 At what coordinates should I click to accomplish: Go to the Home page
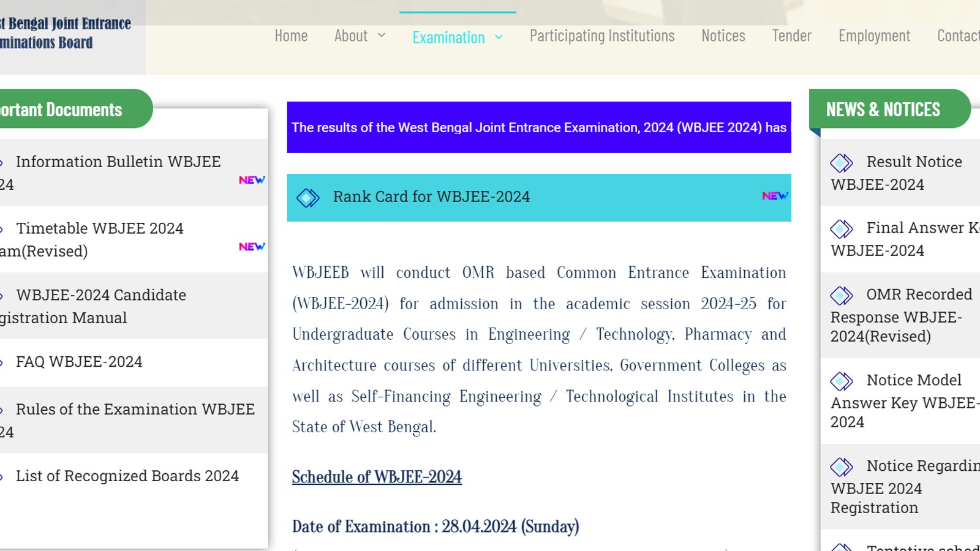coord(291,36)
